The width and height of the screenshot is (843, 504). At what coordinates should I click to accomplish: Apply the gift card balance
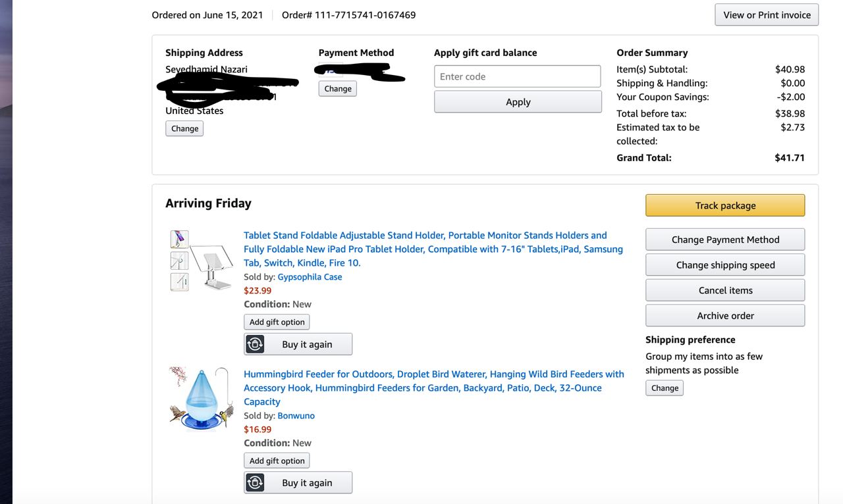[518, 102]
